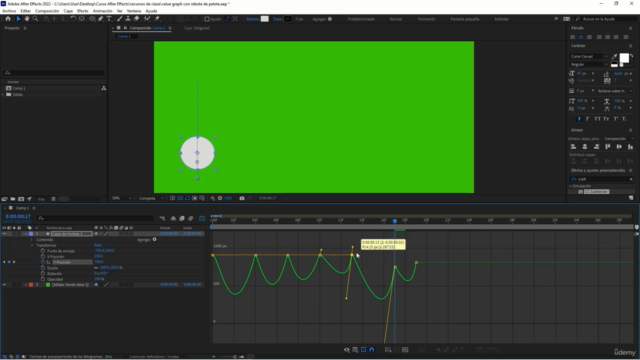Select the Home icon in toolbar
This screenshot has height=360, width=640.
[x=8, y=19]
